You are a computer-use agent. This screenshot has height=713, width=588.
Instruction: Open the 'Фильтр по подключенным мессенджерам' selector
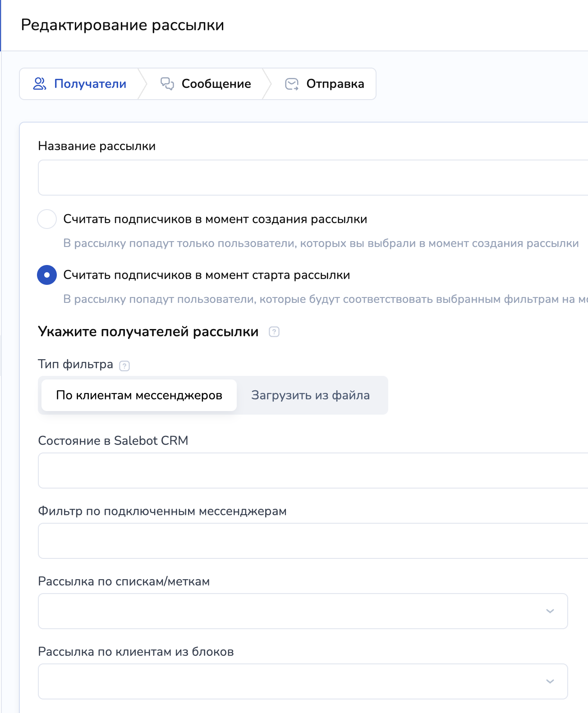click(x=311, y=541)
